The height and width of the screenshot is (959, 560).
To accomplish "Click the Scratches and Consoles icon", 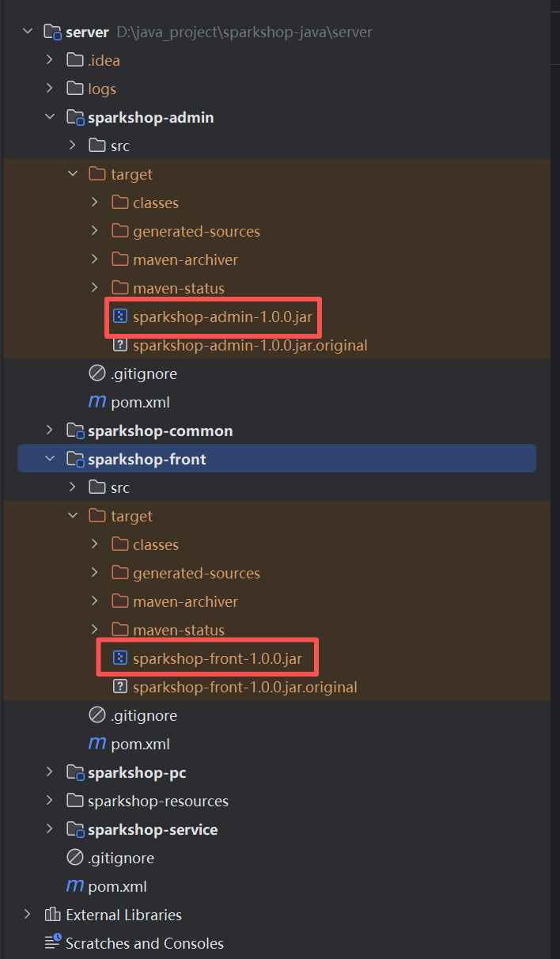I will point(53,943).
